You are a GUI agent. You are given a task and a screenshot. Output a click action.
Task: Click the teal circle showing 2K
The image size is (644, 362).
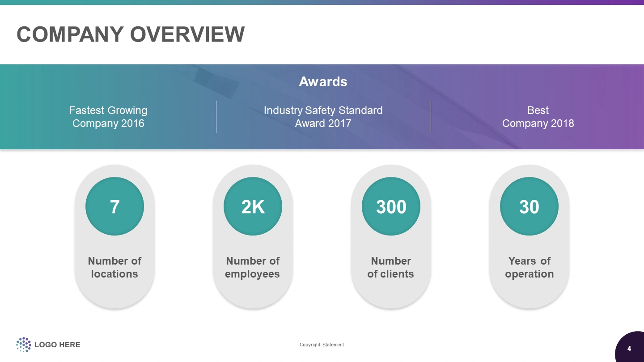[253, 206]
